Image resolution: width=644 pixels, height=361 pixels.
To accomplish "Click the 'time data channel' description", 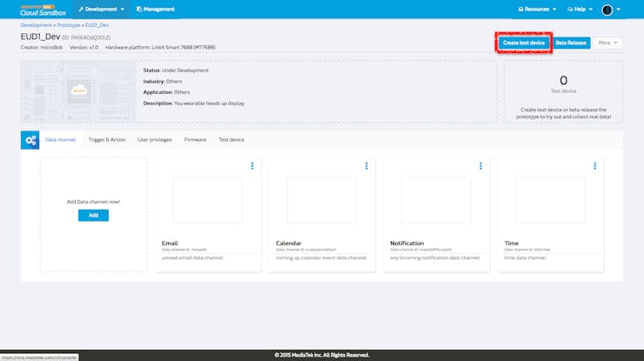I will click(x=526, y=257).
